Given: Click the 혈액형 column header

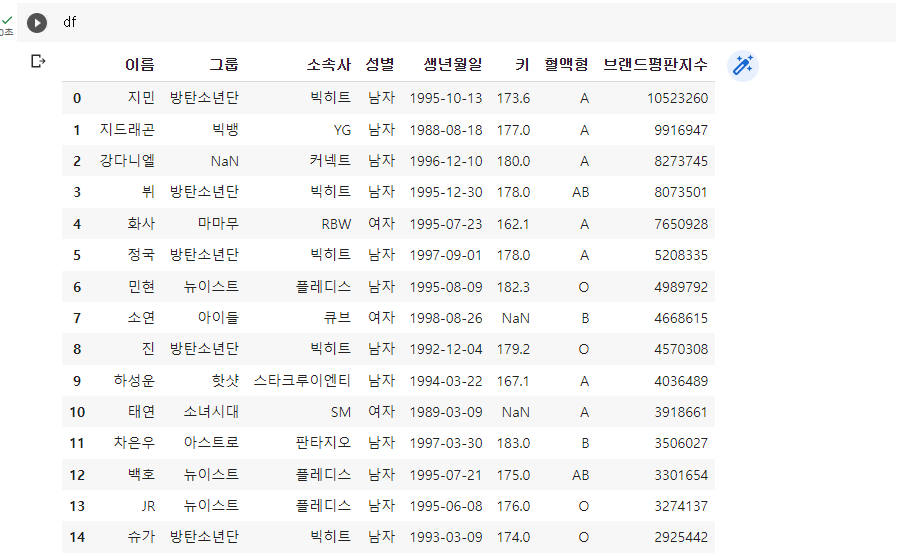Looking at the screenshot, I should tap(567, 64).
